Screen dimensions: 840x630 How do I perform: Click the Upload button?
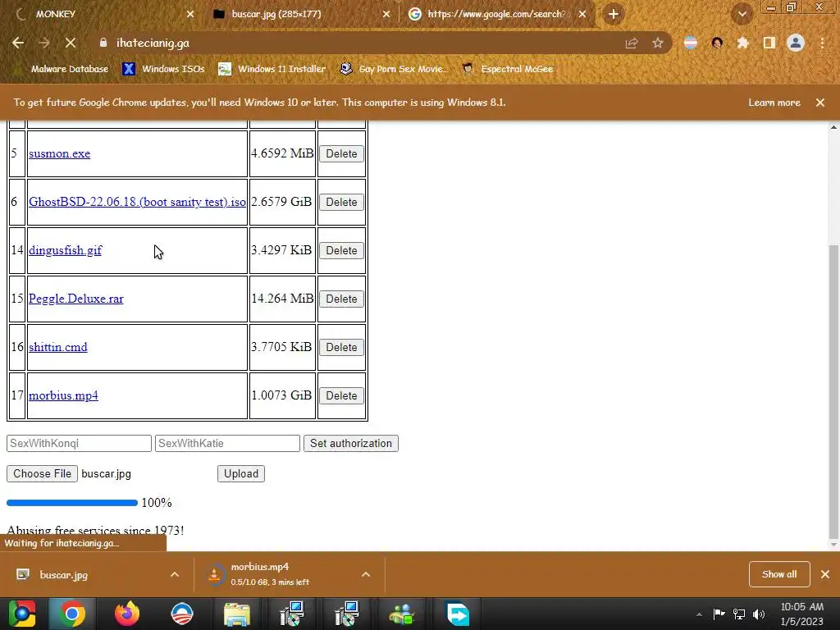[x=241, y=473]
